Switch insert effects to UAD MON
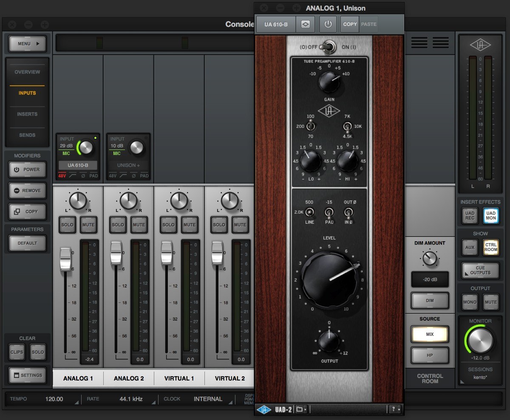 (491, 216)
